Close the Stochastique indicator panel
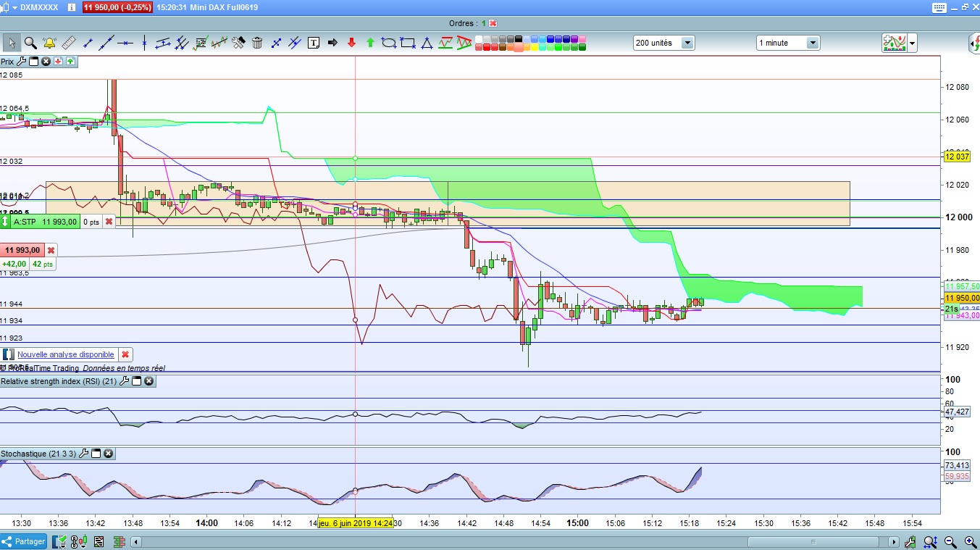Viewport: 980px width, 550px height. [x=108, y=454]
